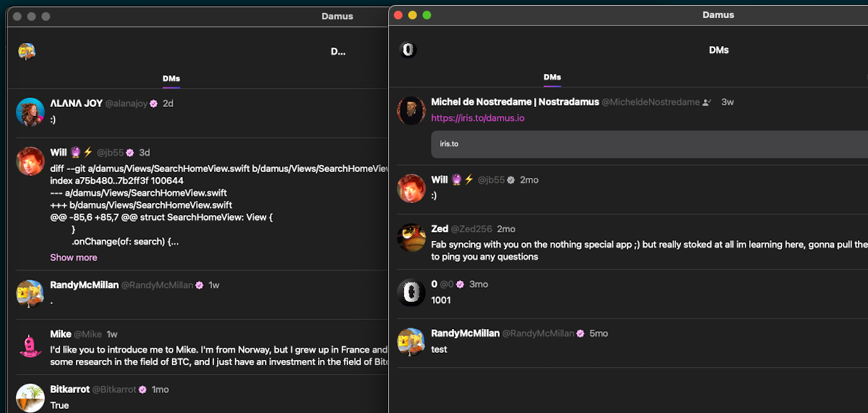868x413 pixels.
Task: Open the 'test' message from RandyMcMillan
Action: tap(439, 349)
